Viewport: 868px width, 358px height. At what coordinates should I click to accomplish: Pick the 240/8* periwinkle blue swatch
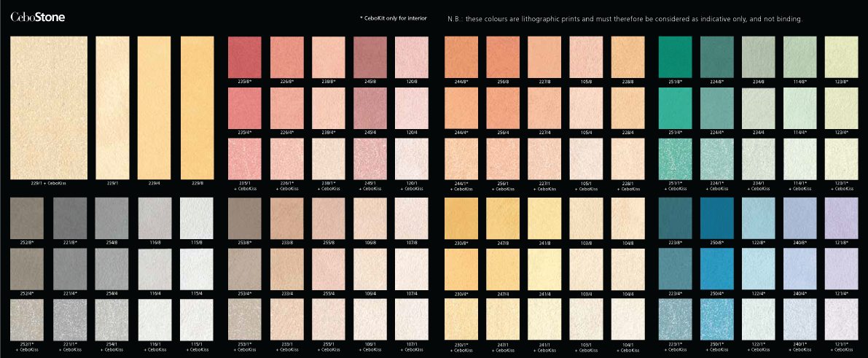pos(799,217)
